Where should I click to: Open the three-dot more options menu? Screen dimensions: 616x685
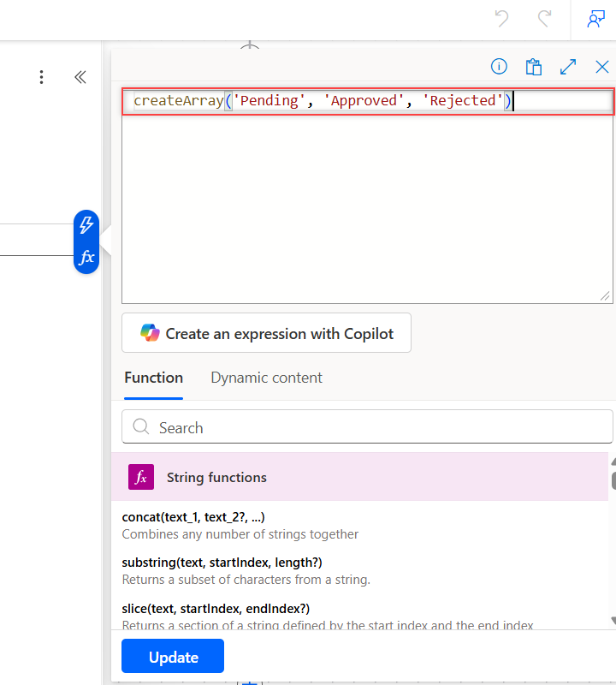click(41, 77)
